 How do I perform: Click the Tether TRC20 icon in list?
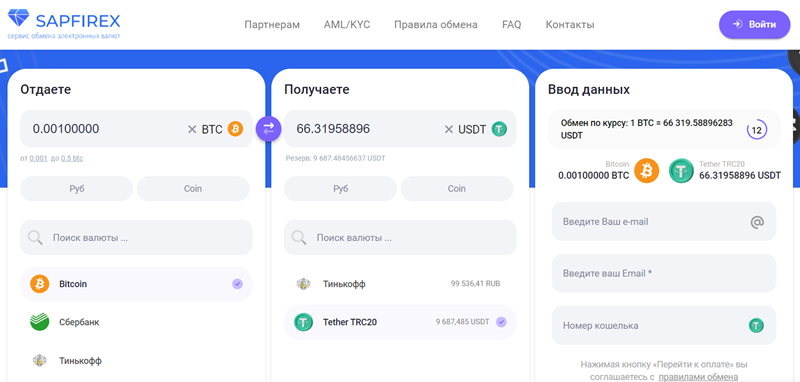click(x=303, y=322)
